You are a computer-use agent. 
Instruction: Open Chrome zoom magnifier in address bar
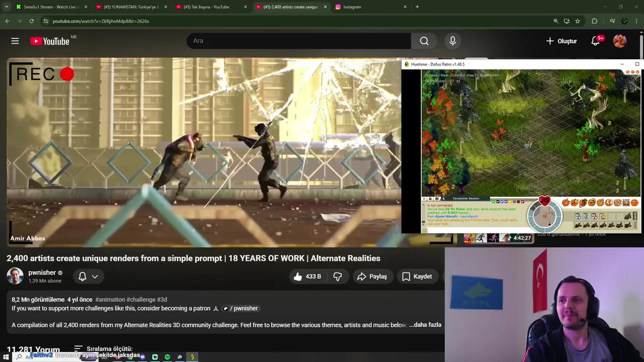[x=556, y=21]
